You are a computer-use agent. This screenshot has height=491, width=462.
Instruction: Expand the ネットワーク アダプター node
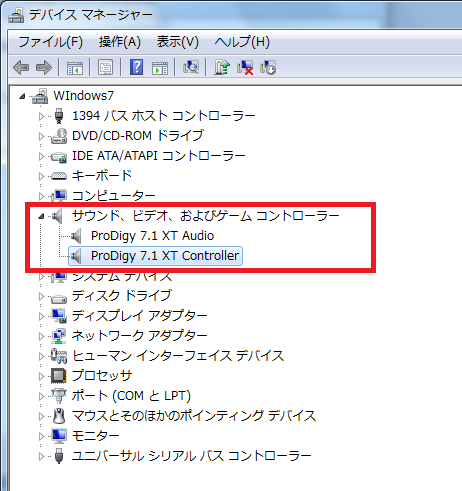tap(41, 336)
